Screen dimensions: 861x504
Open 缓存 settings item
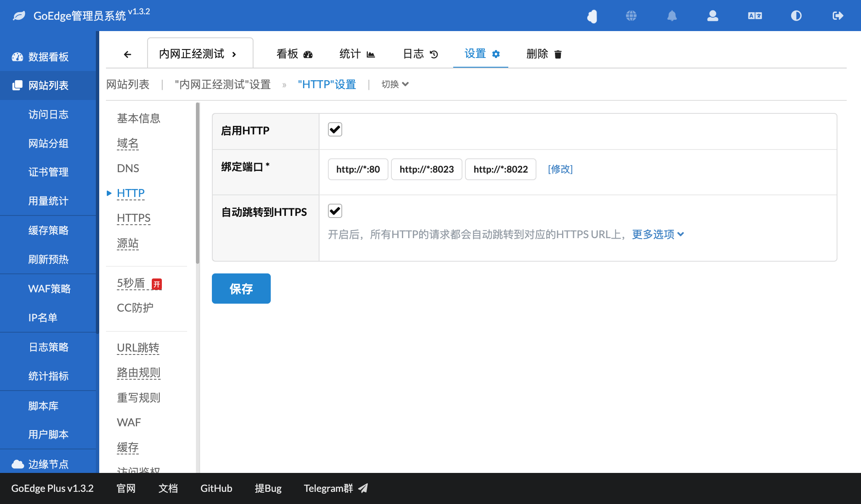coord(128,447)
